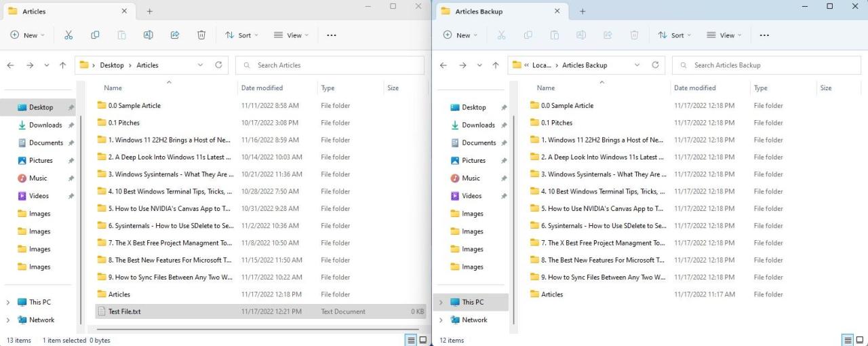The height and width of the screenshot is (346, 868).
Task: Select Music in Articles window sidebar
Action: 38,178
